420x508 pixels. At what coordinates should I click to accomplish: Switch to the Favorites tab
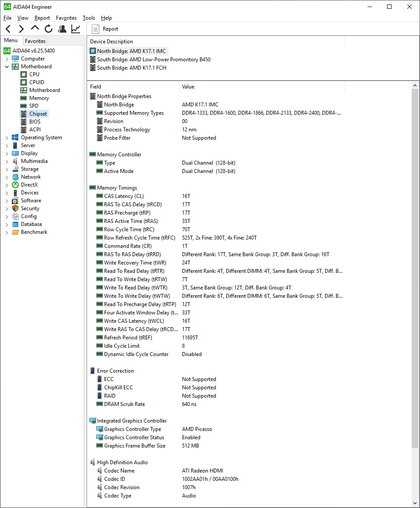[35, 41]
